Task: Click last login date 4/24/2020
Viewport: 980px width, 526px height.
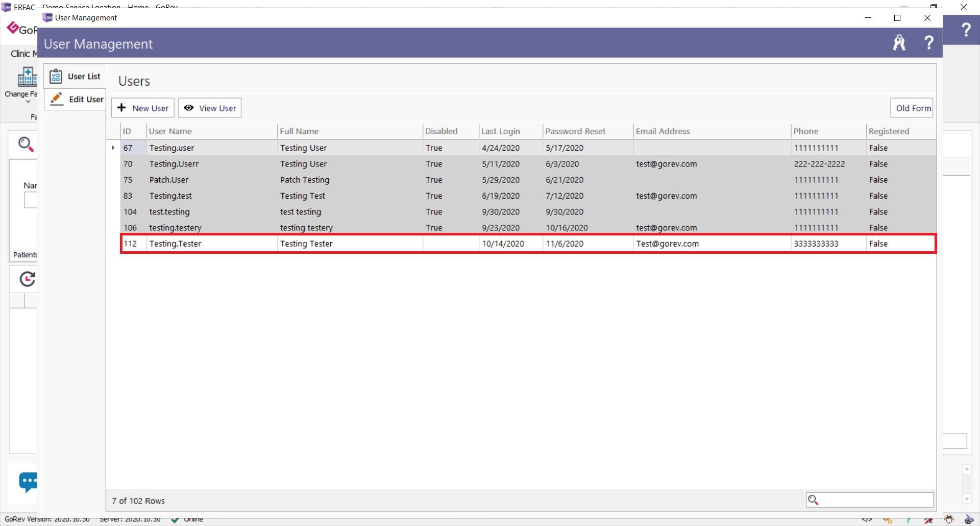Action: (501, 148)
